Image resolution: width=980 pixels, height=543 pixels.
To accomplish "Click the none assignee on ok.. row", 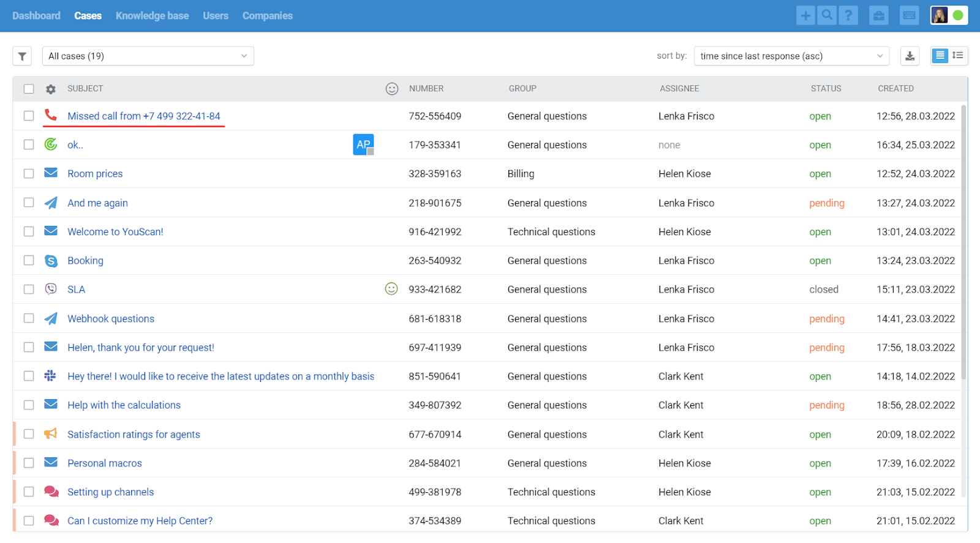I will (669, 145).
